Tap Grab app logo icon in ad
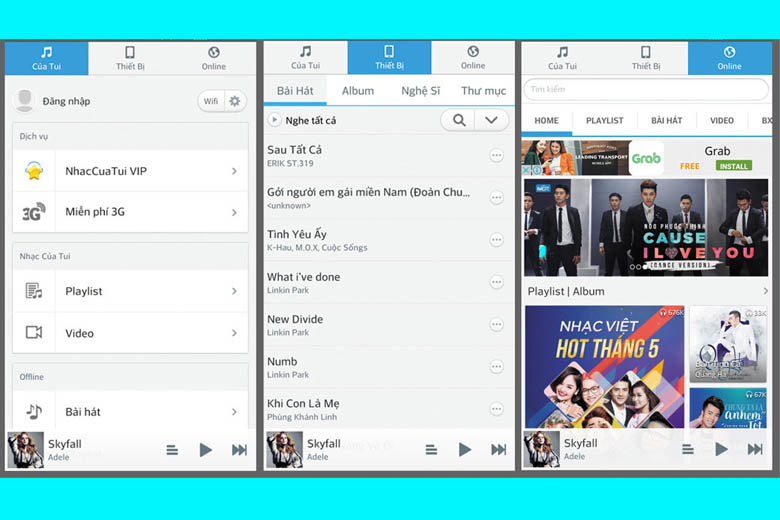 [x=646, y=158]
